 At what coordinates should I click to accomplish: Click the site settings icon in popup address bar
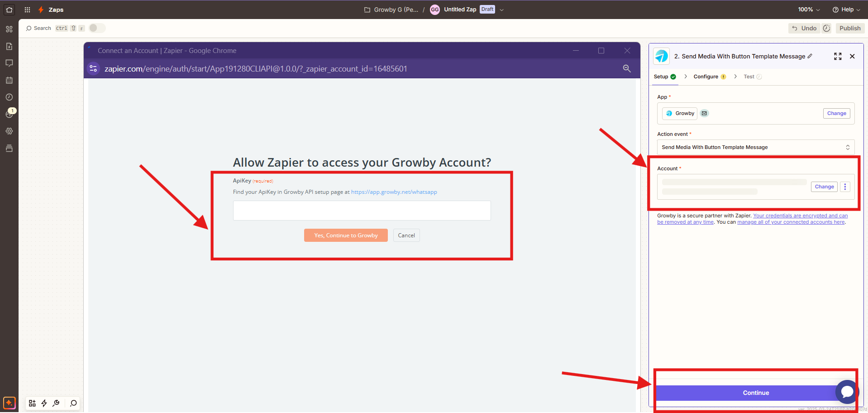click(x=93, y=68)
